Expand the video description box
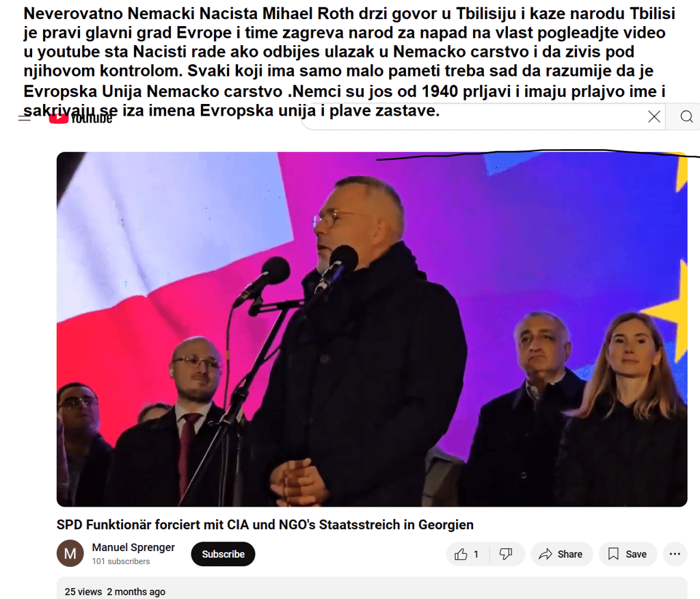Viewport: 700px width, 599px height. [371, 589]
